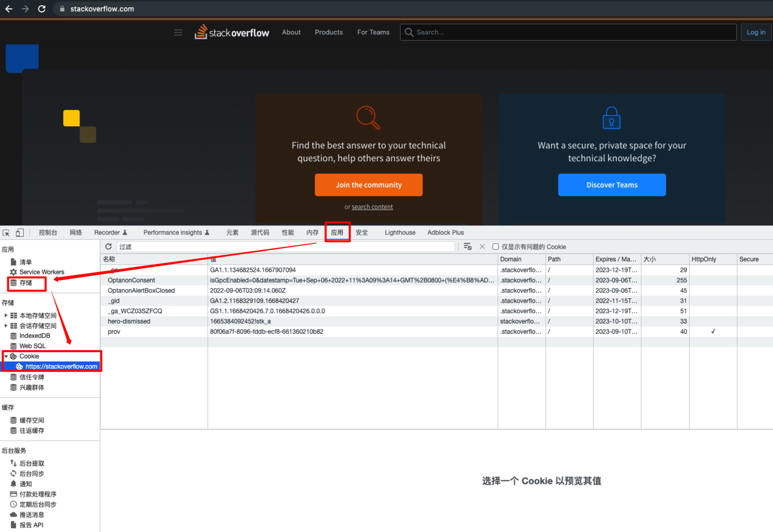Screen dimensions: 773x532
Task: Click the Log in button
Action: point(756,32)
